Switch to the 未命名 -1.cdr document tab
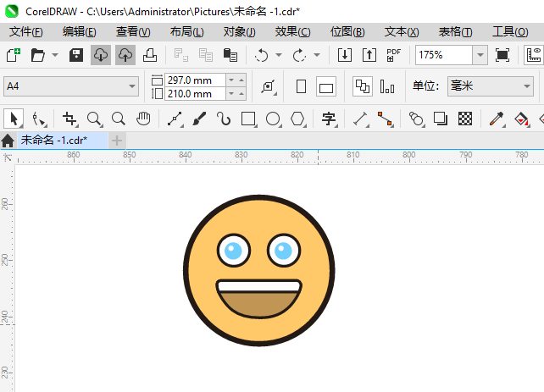The width and height of the screenshot is (544, 392). (54, 140)
